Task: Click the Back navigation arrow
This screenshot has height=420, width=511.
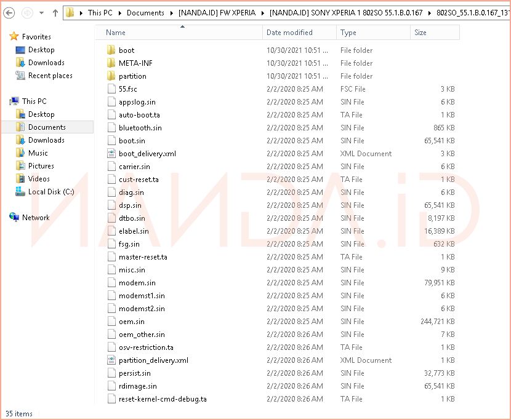Action: 10,12
